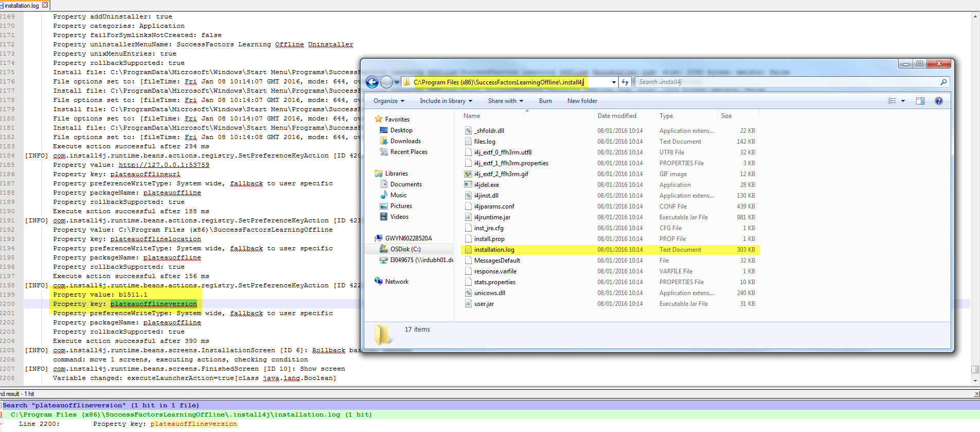Select the install.prop file icon
Viewport: 980px width, 432px height.
tap(468, 239)
